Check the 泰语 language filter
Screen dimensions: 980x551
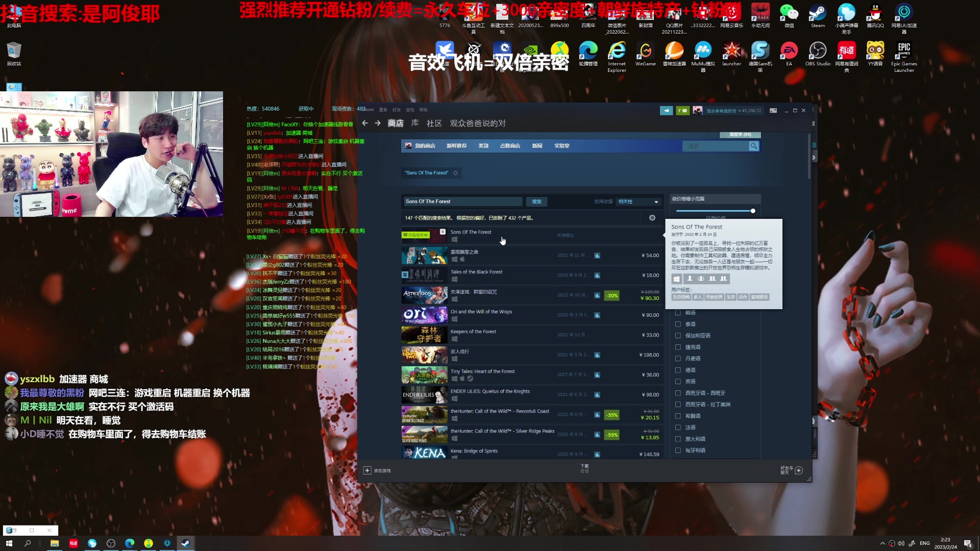678,324
